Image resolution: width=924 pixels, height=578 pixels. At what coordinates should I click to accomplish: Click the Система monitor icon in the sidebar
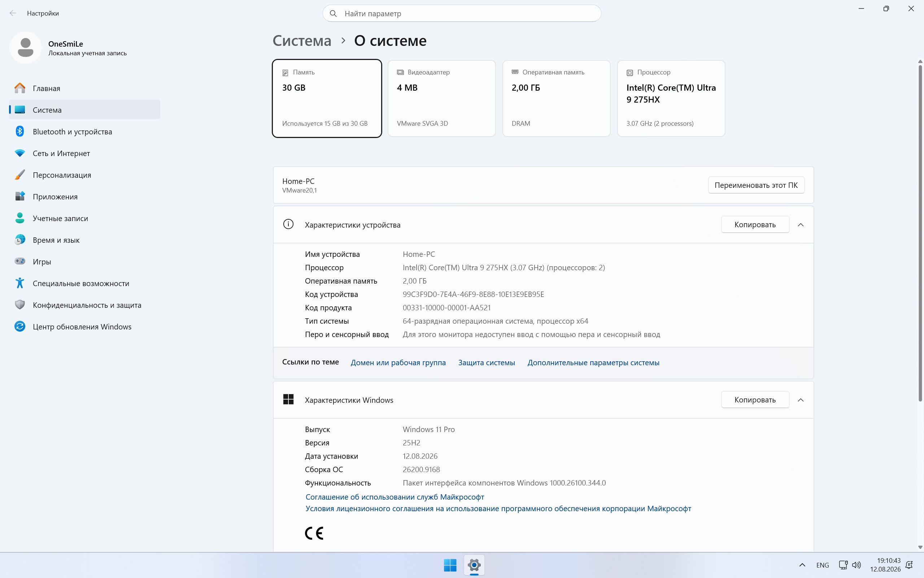20,110
